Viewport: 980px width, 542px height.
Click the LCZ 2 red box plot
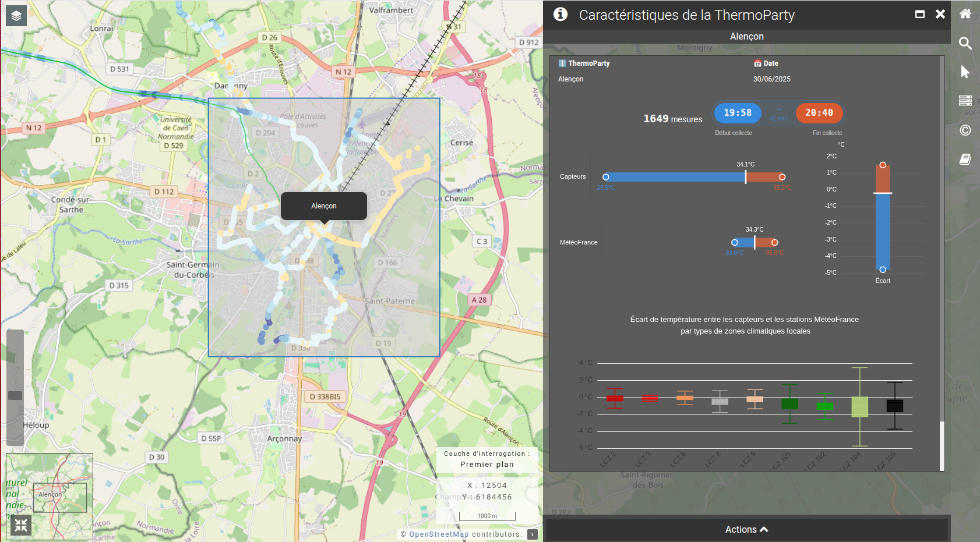(615, 398)
